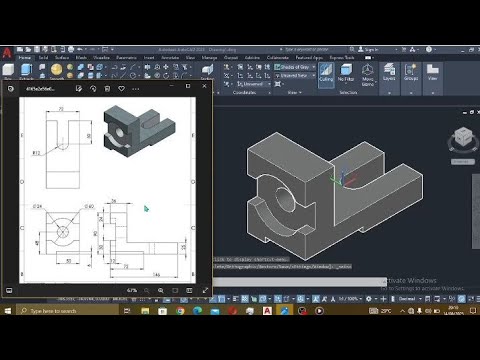Click the Type here to search box
This screenshot has height=360, width=480.
pyautogui.click(x=67, y=311)
